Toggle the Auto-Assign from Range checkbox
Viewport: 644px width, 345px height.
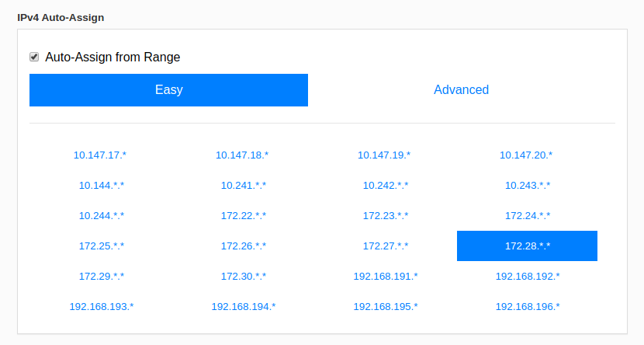click(34, 57)
